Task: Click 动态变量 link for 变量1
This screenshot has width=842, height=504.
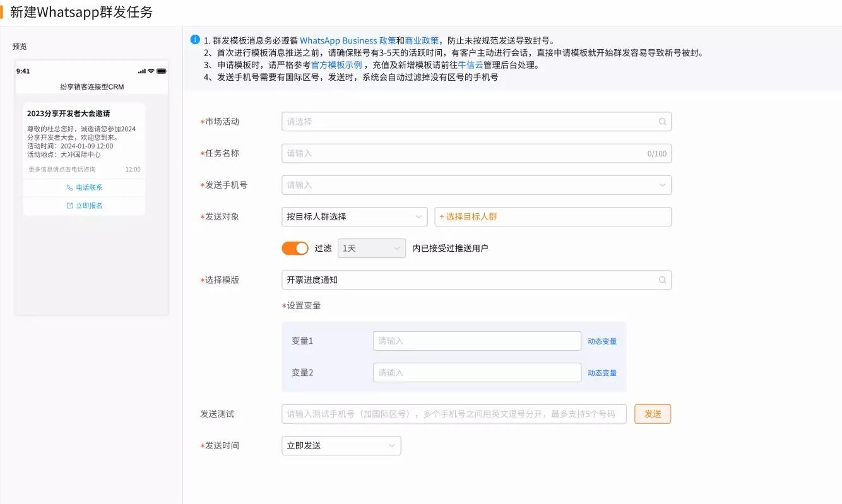Action: [602, 341]
